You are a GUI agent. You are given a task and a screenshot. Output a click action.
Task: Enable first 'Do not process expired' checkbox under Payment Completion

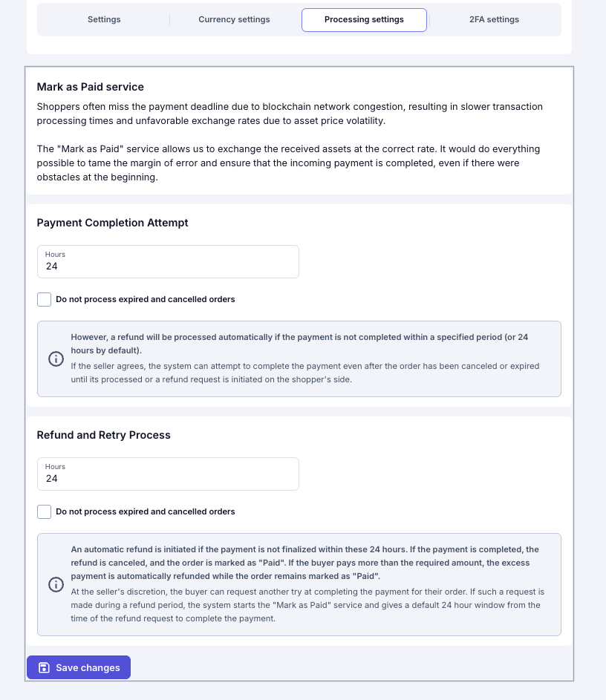click(x=45, y=300)
